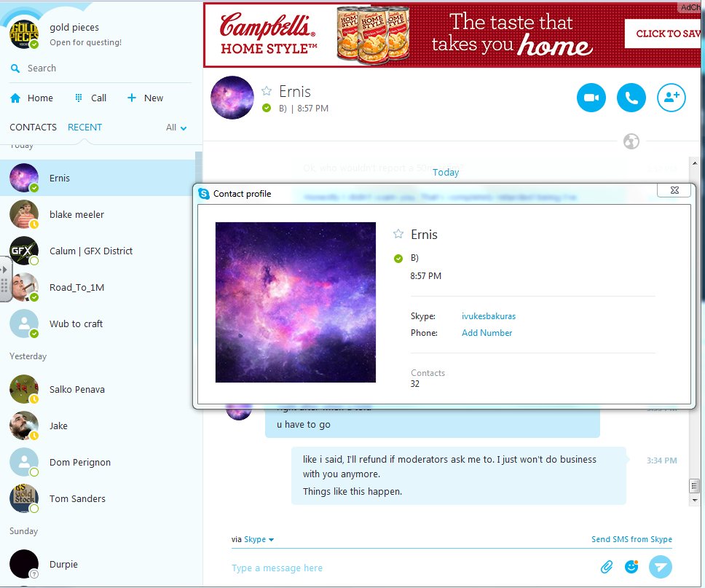
Task: Open the emoticon picker
Action: pyautogui.click(x=631, y=567)
